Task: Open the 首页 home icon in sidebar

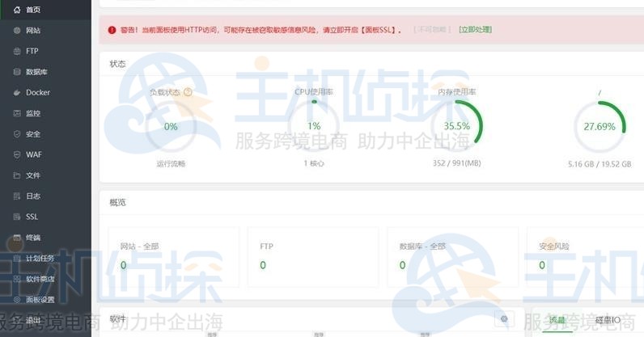Action: coord(17,9)
